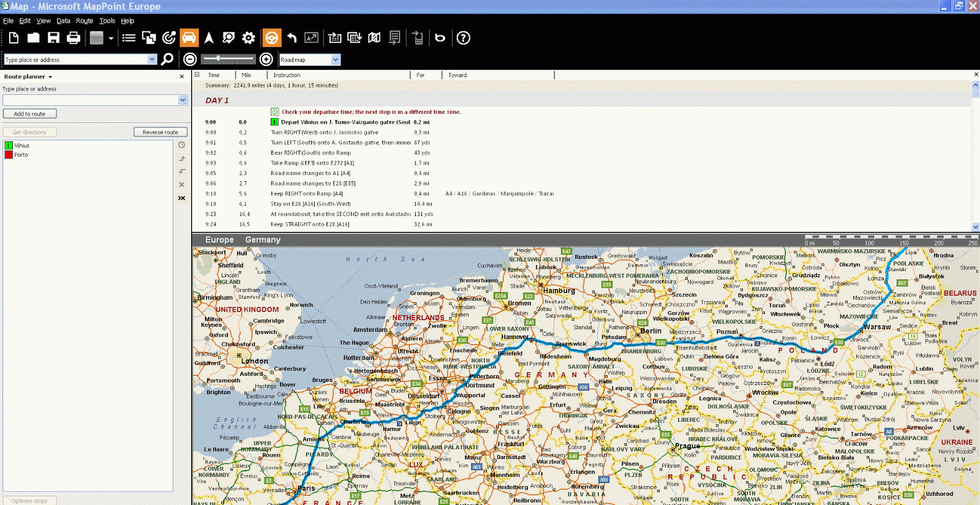Screen dimensions: 980x505
Task: Toggle the legend list icon in toolbar
Action: pyautogui.click(x=129, y=38)
